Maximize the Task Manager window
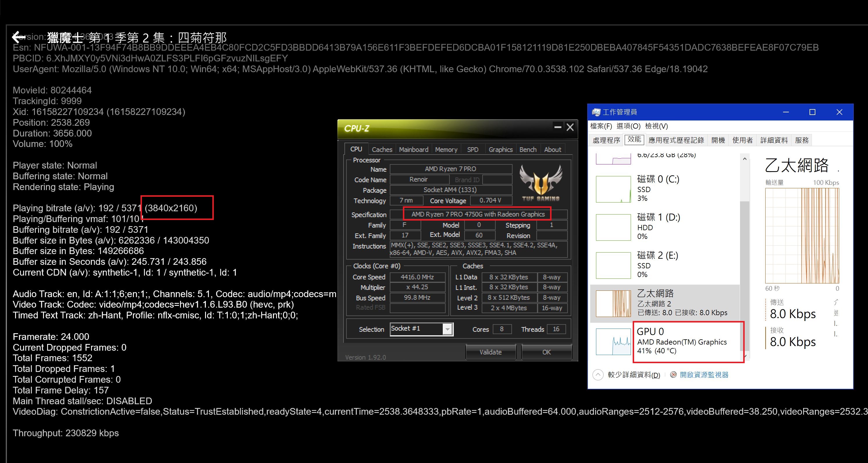Screen dimensions: 868x463 coord(812,112)
